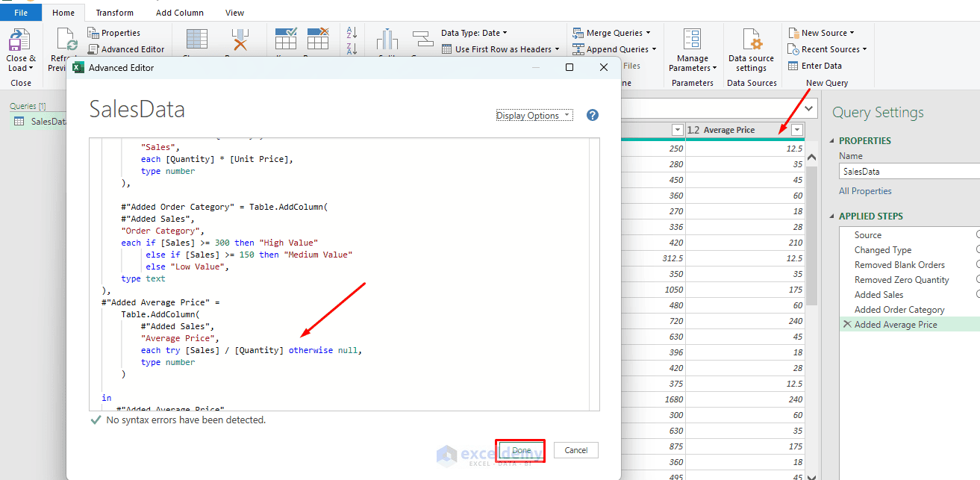Click the Split Column ribbon icon
This screenshot has height=480, width=980.
[x=387, y=39]
